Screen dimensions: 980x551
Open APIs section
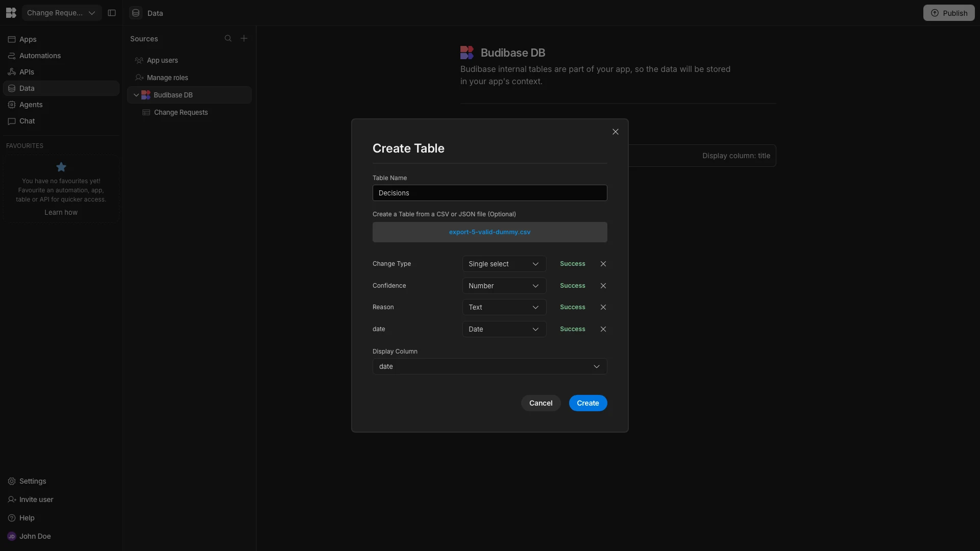click(x=61, y=72)
